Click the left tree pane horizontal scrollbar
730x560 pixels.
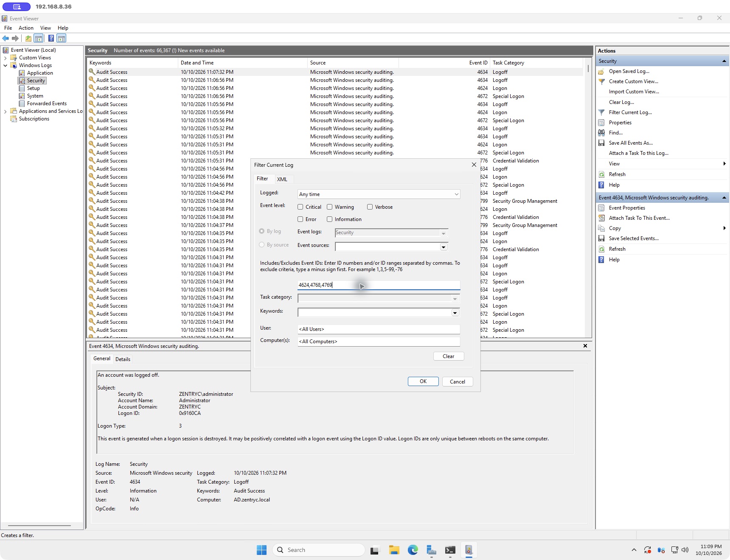coord(39,526)
